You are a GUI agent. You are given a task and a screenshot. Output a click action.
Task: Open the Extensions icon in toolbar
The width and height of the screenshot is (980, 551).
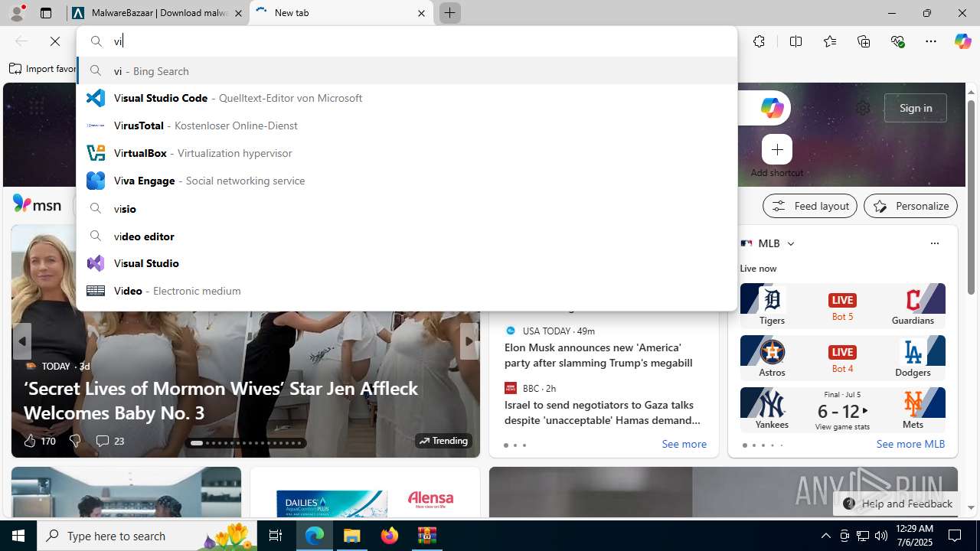click(x=759, y=41)
